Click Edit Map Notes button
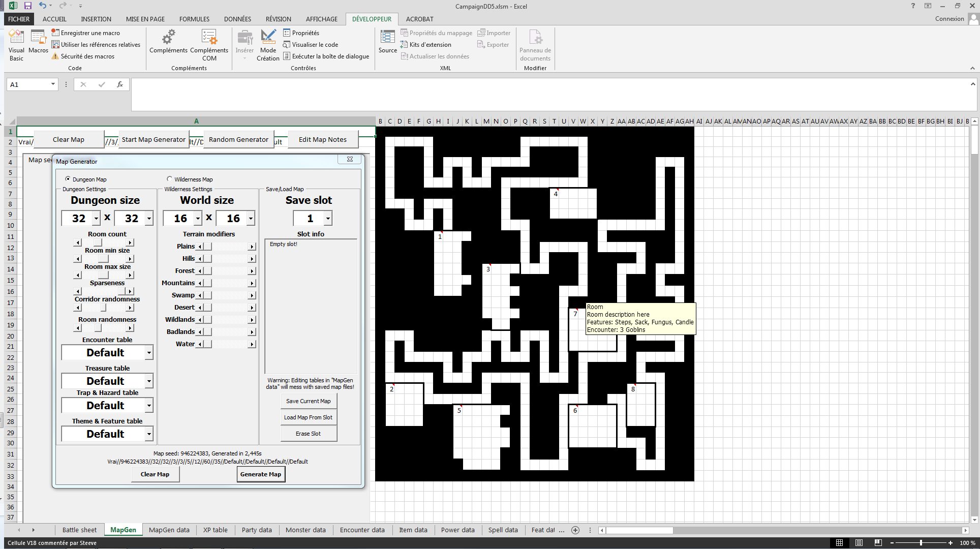 [x=323, y=139]
